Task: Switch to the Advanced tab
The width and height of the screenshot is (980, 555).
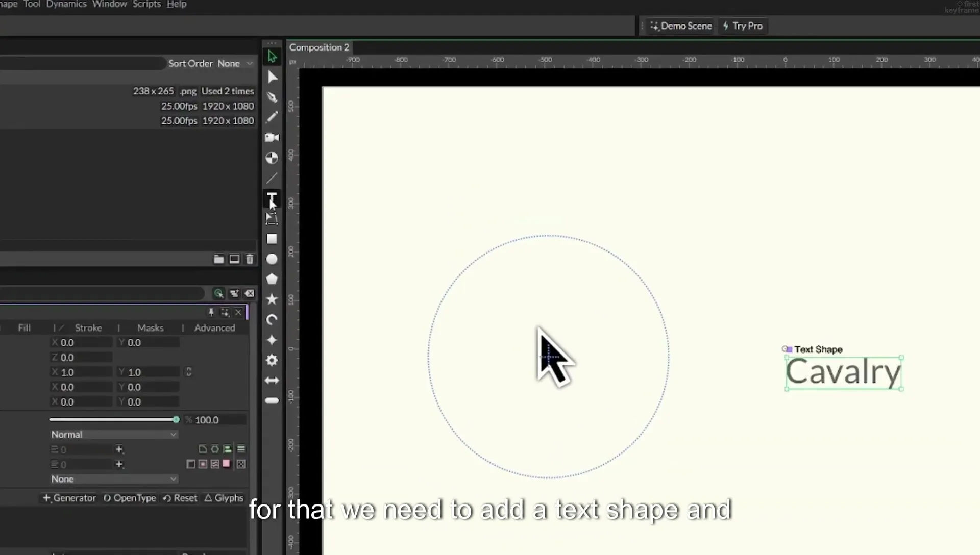Action: click(214, 328)
